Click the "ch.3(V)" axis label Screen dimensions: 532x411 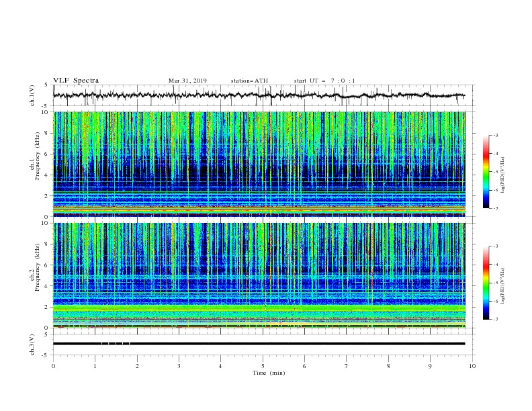point(32,345)
